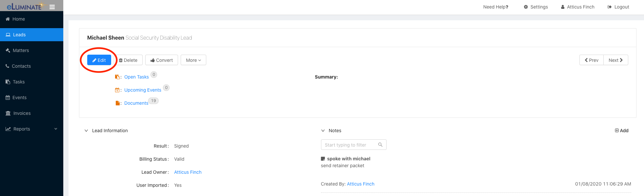Toggle the hamburger sidebar menu icon
Image resolution: width=644 pixels, height=196 pixels.
[x=52, y=7]
